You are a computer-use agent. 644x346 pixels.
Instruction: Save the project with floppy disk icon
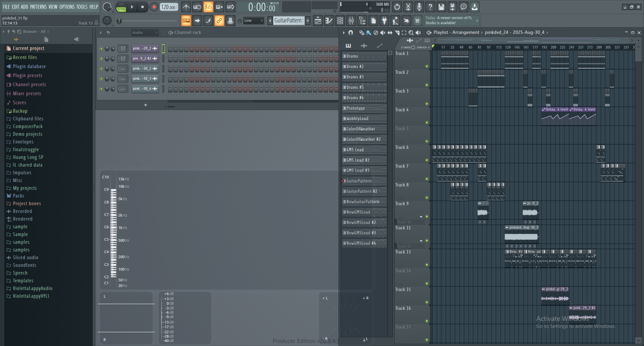441,7
